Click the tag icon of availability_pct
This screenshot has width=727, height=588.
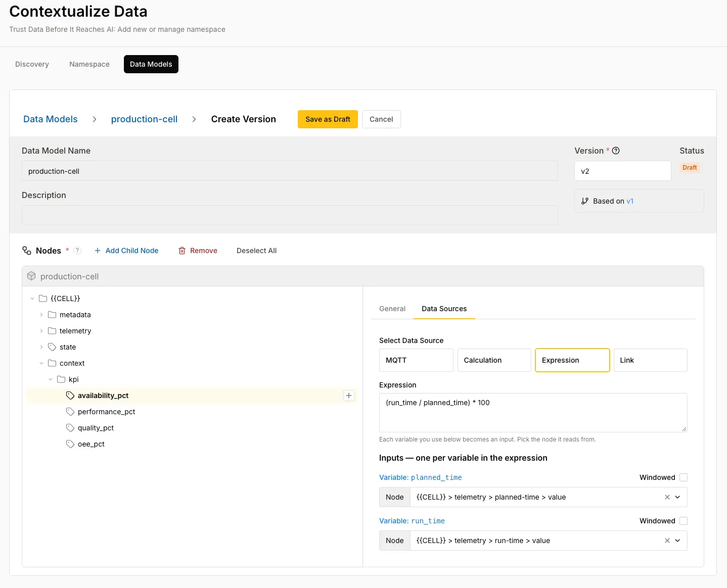coord(70,396)
